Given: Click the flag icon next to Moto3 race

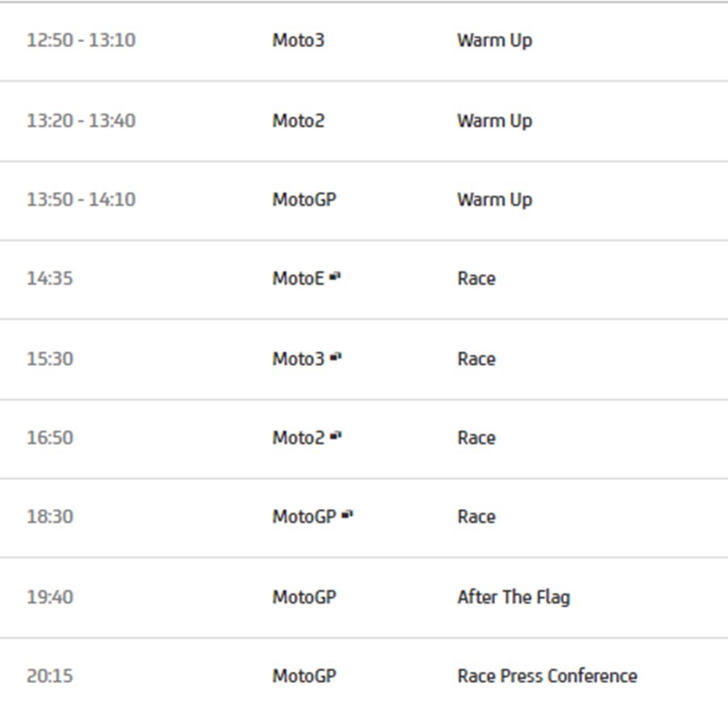Looking at the screenshot, I should (x=336, y=357).
